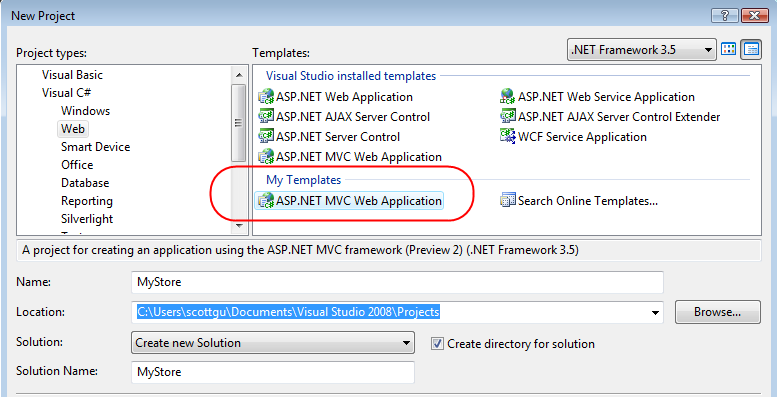
Task: Select Visual Basic project type
Action: 72,75
